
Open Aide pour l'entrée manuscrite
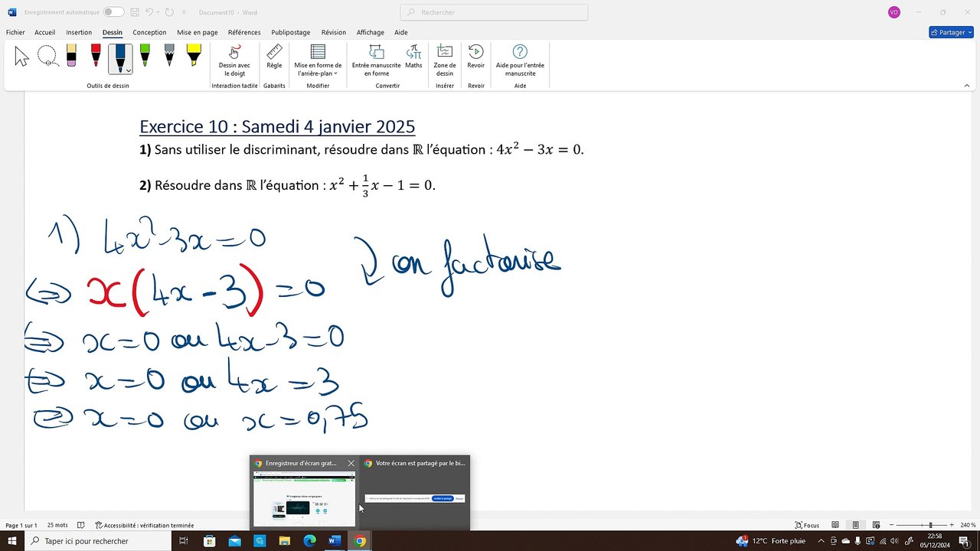tap(520, 60)
